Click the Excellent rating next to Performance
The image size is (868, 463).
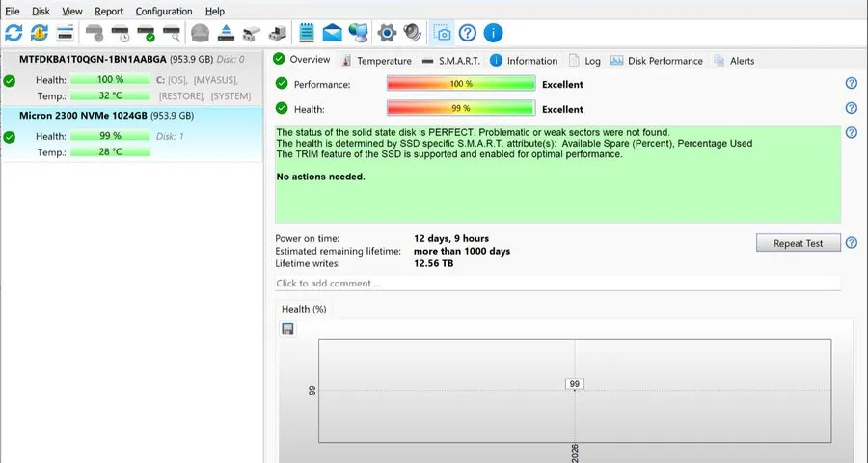pos(562,85)
